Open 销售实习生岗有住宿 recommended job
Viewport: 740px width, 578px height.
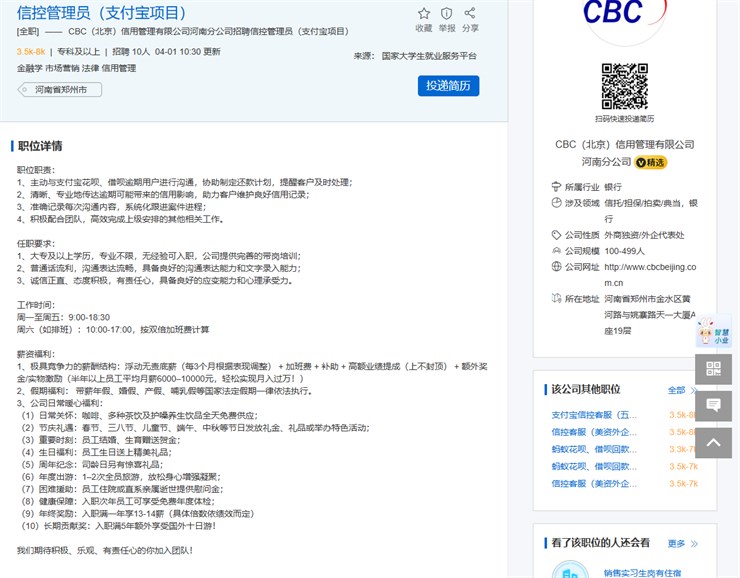(642, 573)
